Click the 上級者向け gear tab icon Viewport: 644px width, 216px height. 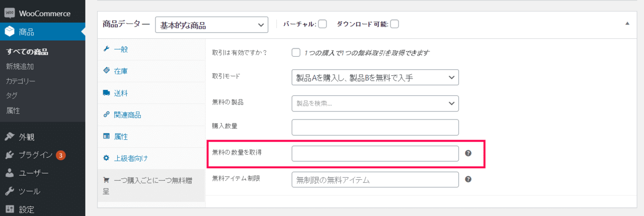(106, 158)
